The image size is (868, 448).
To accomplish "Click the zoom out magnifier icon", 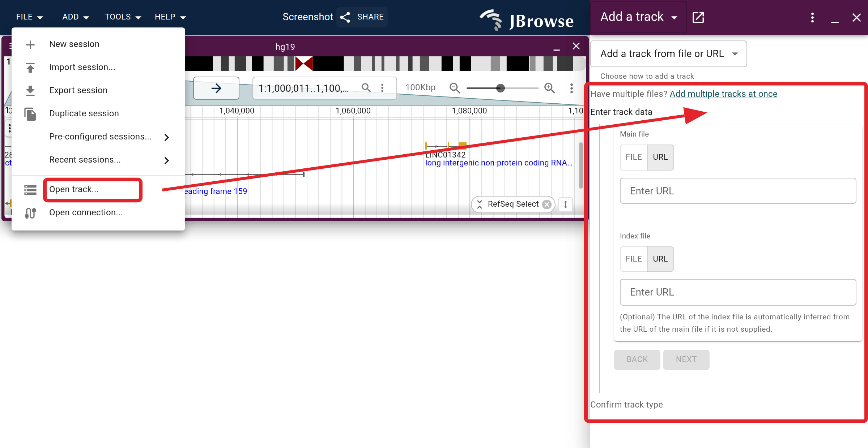I will [x=455, y=88].
